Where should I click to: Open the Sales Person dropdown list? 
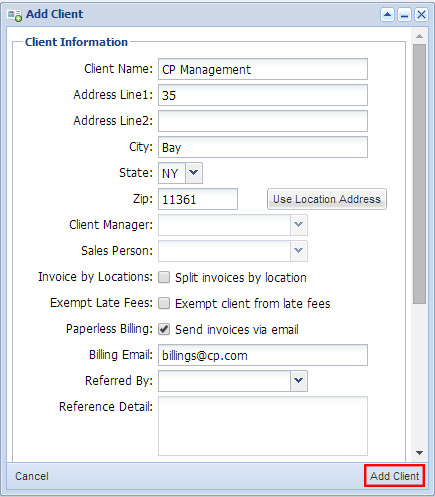[299, 251]
